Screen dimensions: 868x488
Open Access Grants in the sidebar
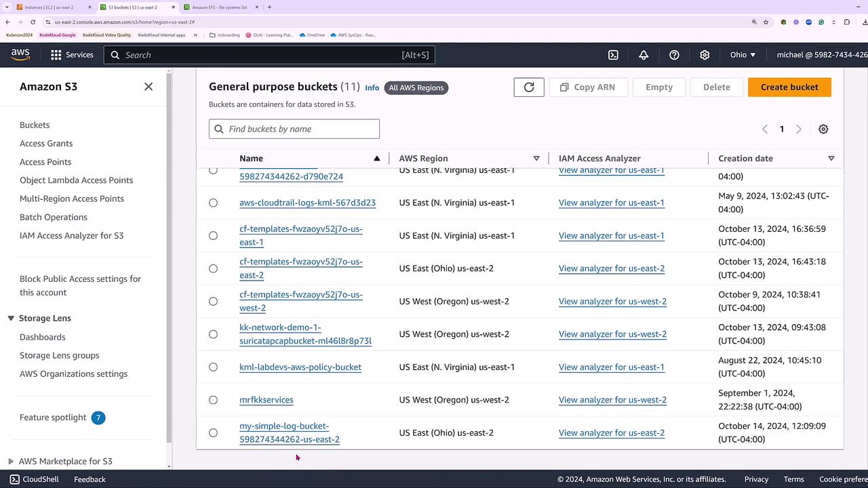(46, 143)
